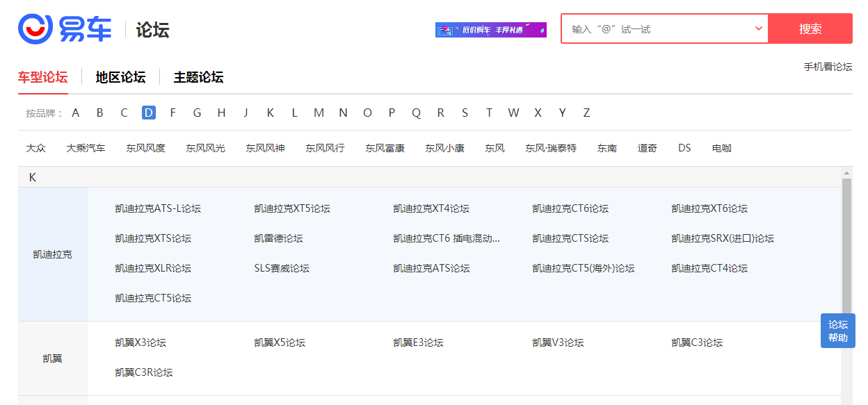The image size is (868, 405).
Task: Switch to the 地区论坛 tab
Action: 120,77
